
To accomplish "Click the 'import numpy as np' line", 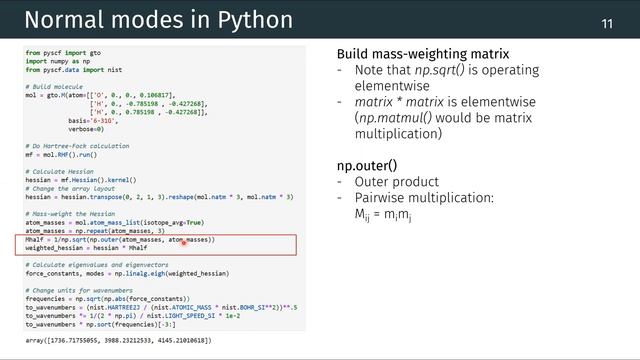I will point(58,61).
